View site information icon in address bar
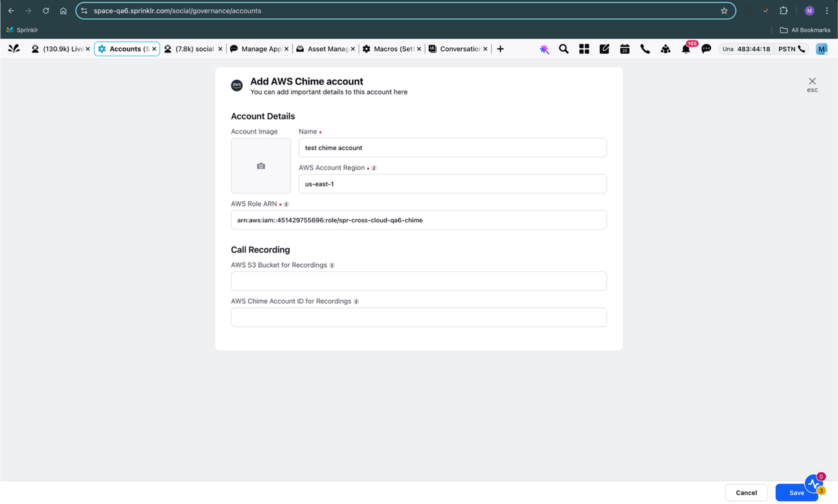This screenshot has width=838, height=504. point(84,11)
